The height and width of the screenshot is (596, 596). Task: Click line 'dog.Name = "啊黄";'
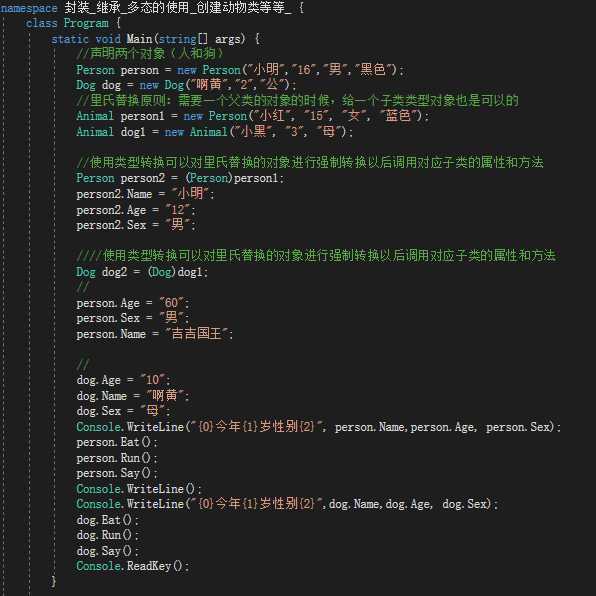click(133, 396)
